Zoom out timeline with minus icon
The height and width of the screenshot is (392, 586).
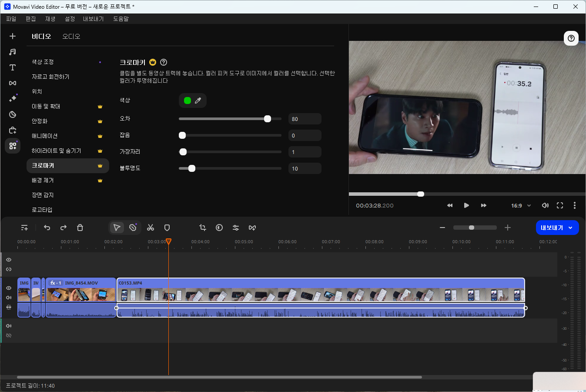tap(442, 228)
